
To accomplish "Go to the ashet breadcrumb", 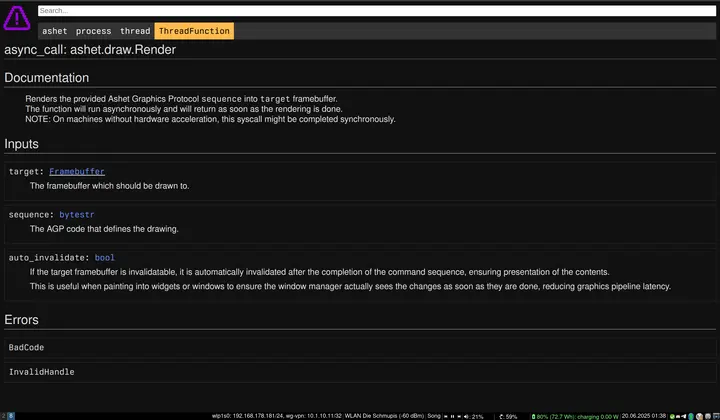I will [54, 31].
